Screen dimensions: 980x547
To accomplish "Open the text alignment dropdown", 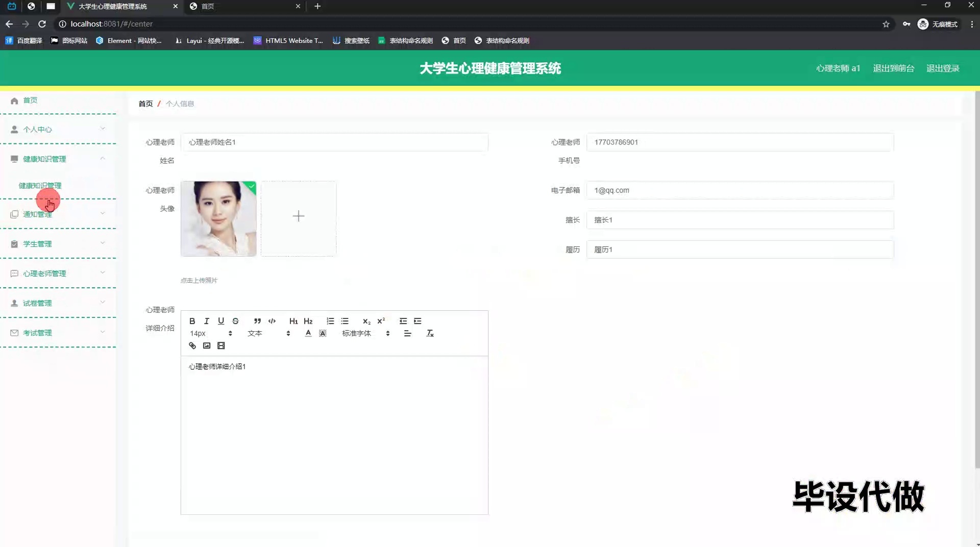I will tap(407, 333).
